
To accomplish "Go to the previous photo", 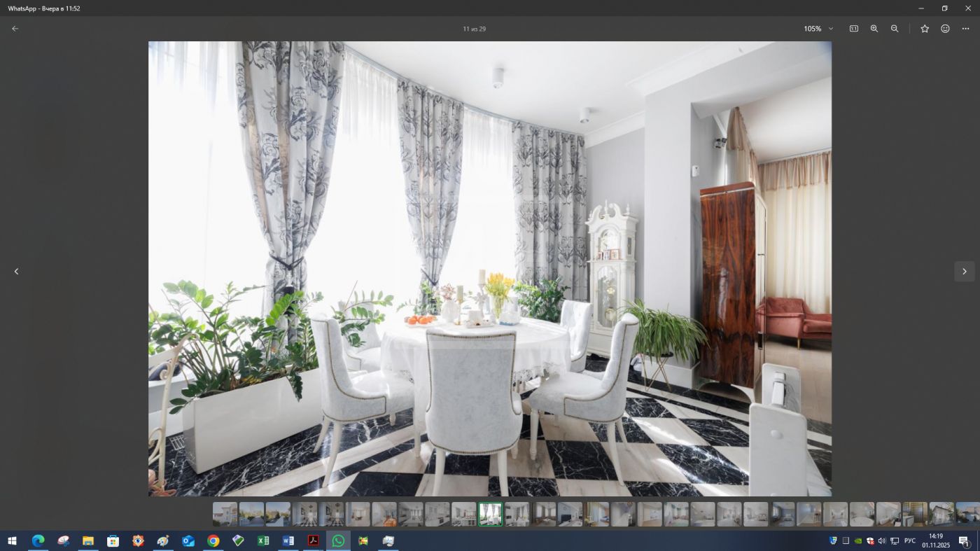I will 16,272.
